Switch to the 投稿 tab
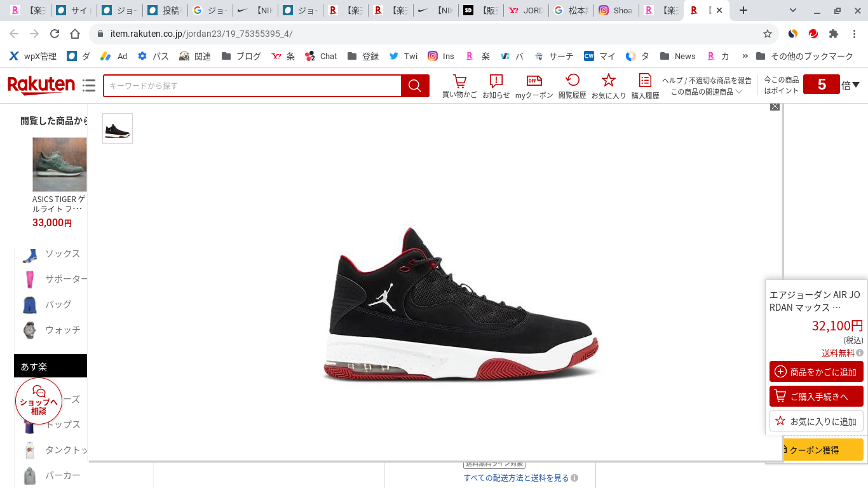Screen dimensions: 868x488 (x=166, y=10)
